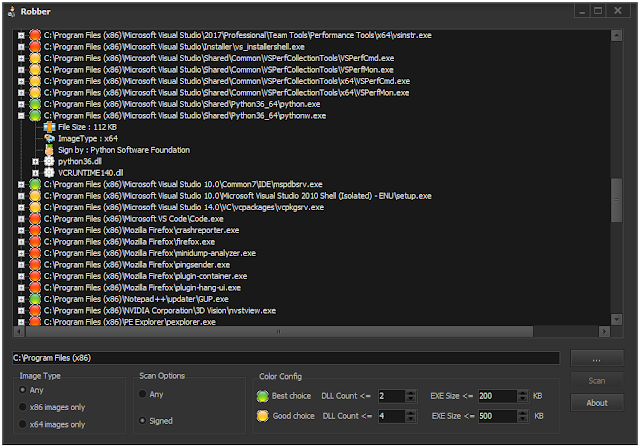The image size is (640, 448).
Task: Open the About dialog
Action: pyautogui.click(x=597, y=403)
